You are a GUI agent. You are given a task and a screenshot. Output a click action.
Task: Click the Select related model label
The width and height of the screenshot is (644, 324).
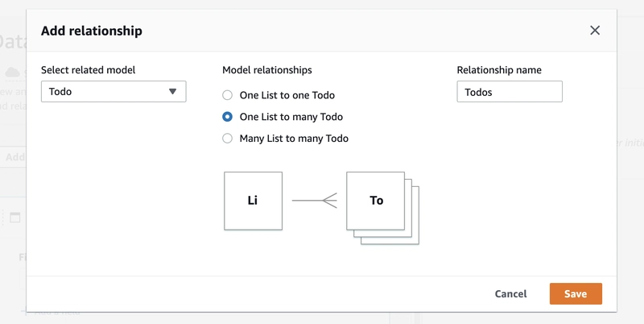tap(89, 70)
